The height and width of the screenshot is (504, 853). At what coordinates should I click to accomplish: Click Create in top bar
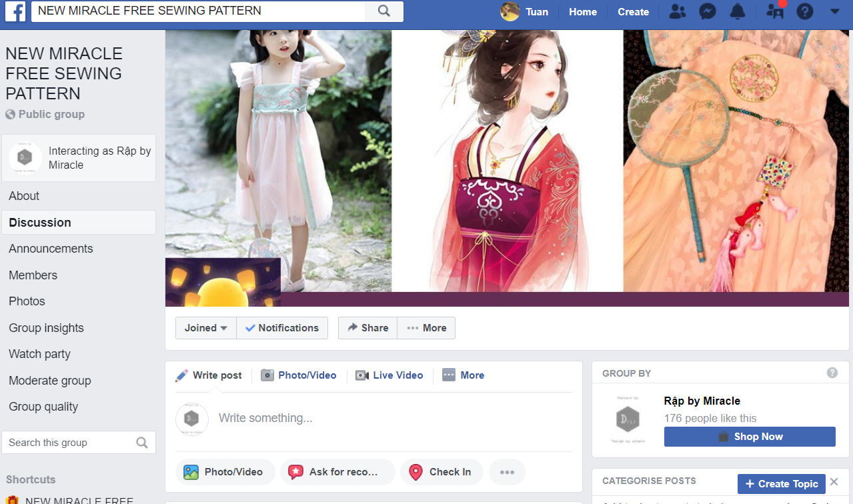click(633, 12)
